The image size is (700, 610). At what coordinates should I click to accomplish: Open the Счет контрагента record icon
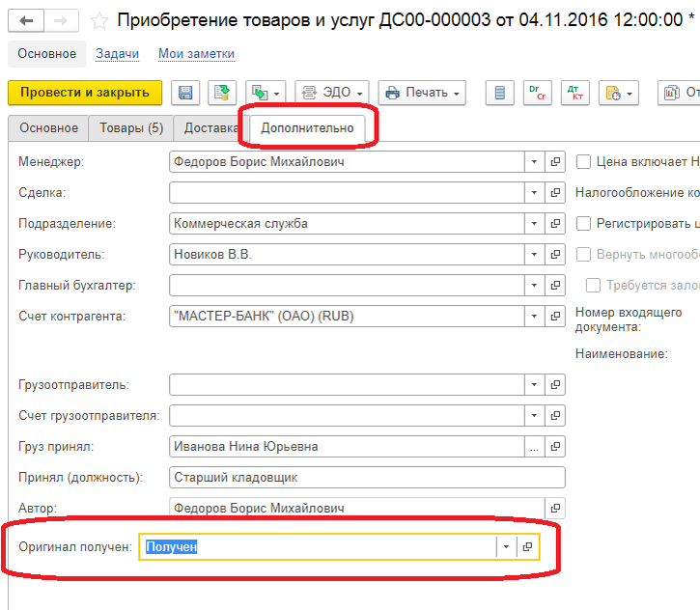555,317
